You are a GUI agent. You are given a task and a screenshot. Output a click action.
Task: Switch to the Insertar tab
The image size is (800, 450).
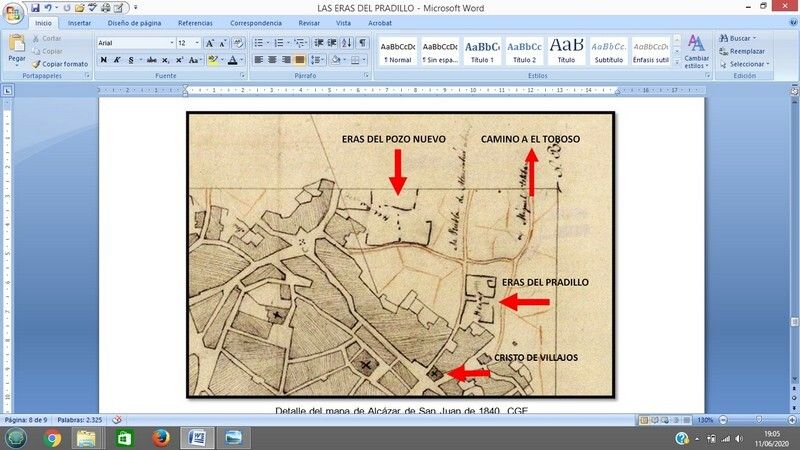click(79, 22)
